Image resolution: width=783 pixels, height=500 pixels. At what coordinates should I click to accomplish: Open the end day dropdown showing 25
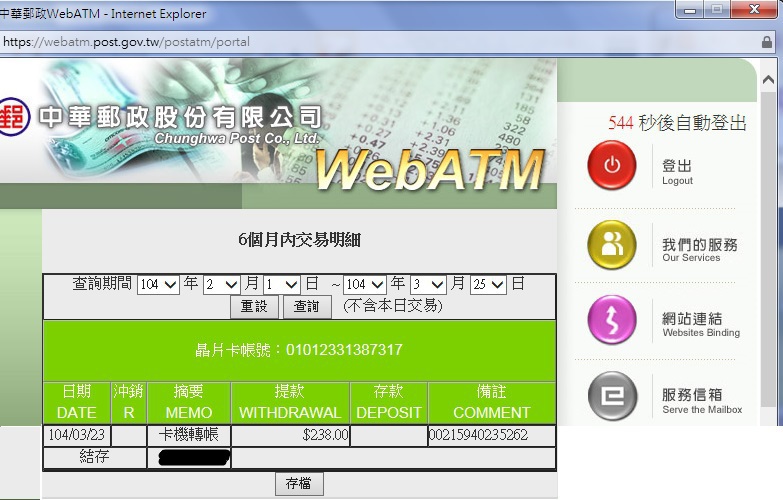click(488, 285)
